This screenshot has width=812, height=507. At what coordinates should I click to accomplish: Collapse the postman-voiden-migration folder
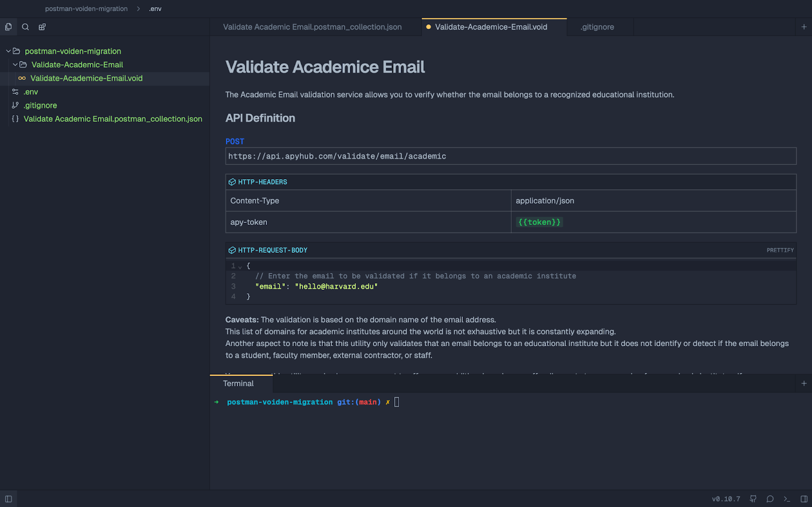(x=8, y=51)
